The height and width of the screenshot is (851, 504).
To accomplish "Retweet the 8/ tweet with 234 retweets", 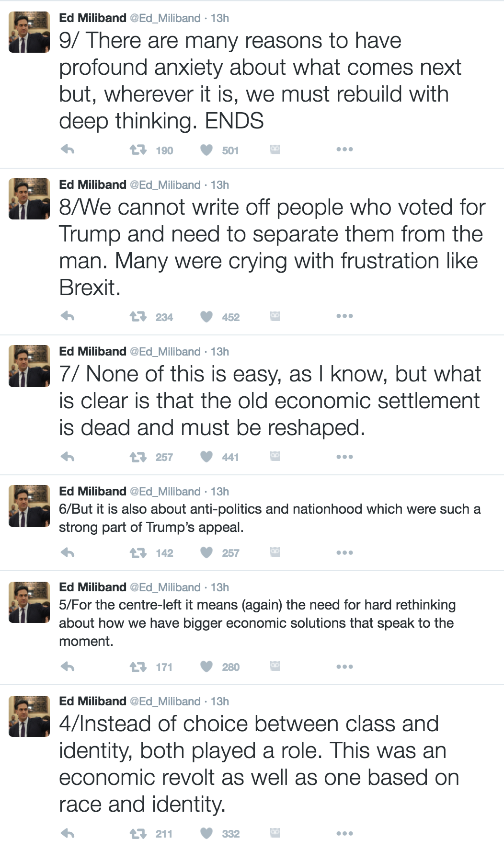I will coord(138,317).
